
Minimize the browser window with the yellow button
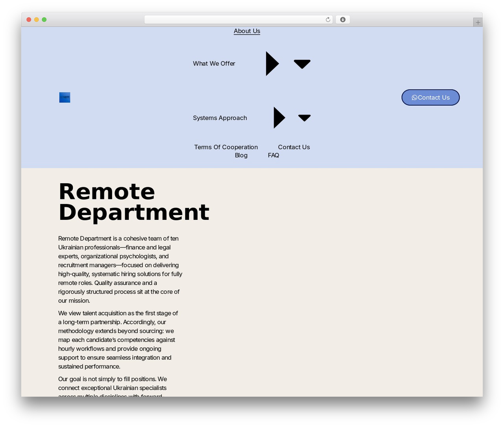click(x=37, y=20)
